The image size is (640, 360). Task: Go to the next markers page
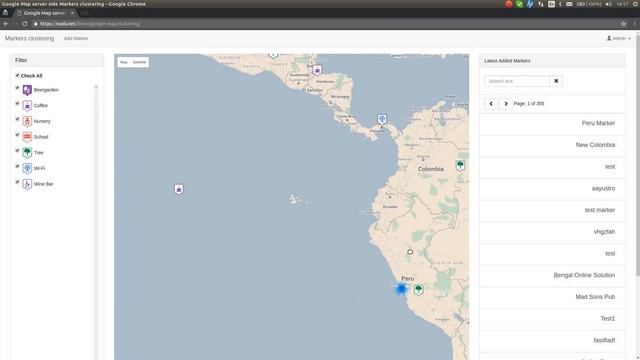[506, 104]
